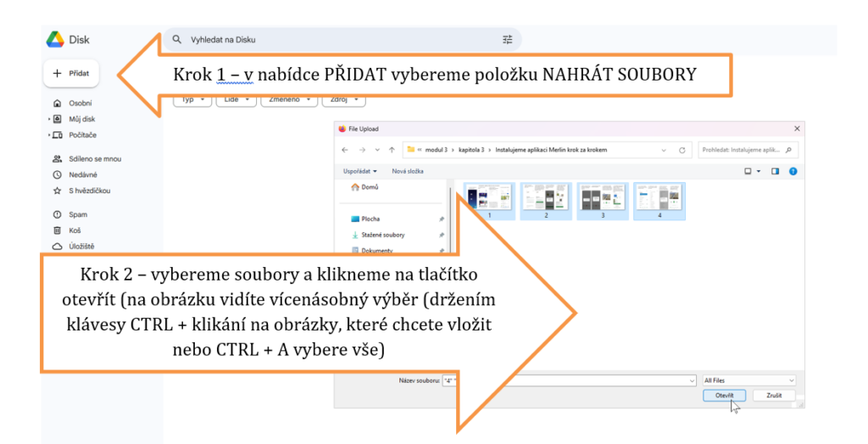This screenshot has height=444, width=868.
Task: Expand the Můj disk tree
Action: click(x=49, y=119)
